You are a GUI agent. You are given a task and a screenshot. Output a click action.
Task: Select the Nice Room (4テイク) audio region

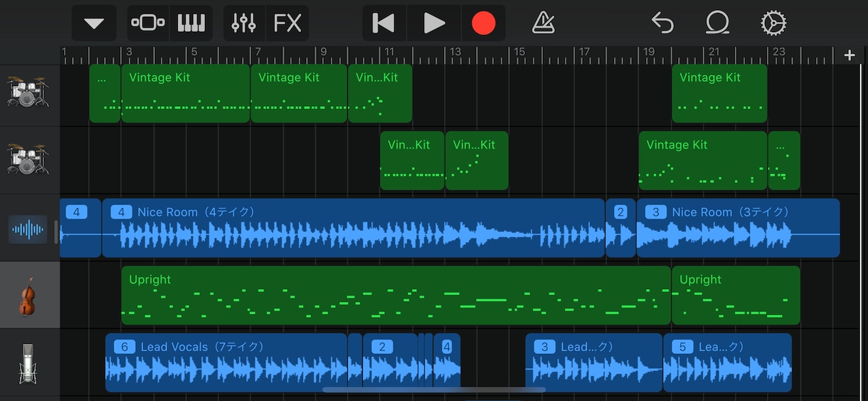click(x=354, y=228)
